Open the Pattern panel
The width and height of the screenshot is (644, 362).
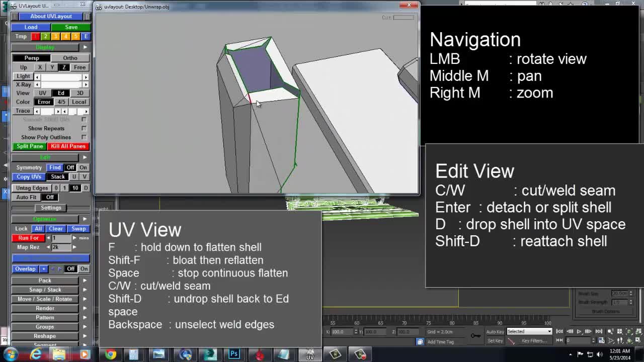pos(45,318)
